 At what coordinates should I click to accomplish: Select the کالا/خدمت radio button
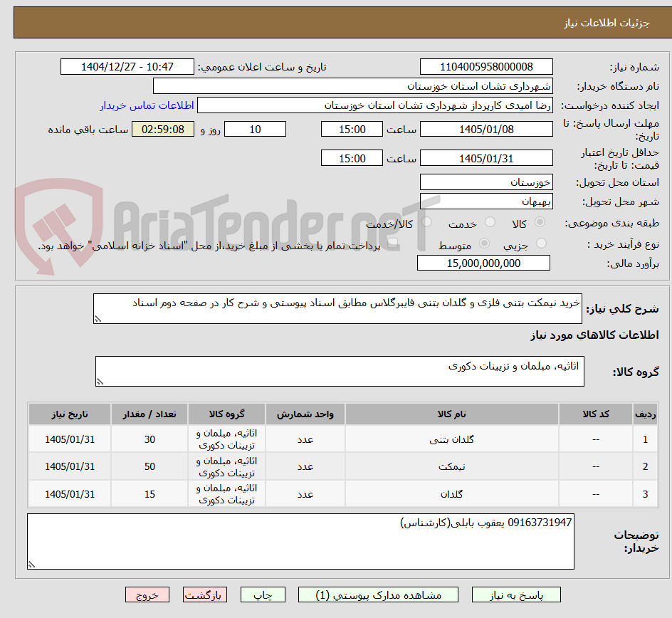coord(426,222)
